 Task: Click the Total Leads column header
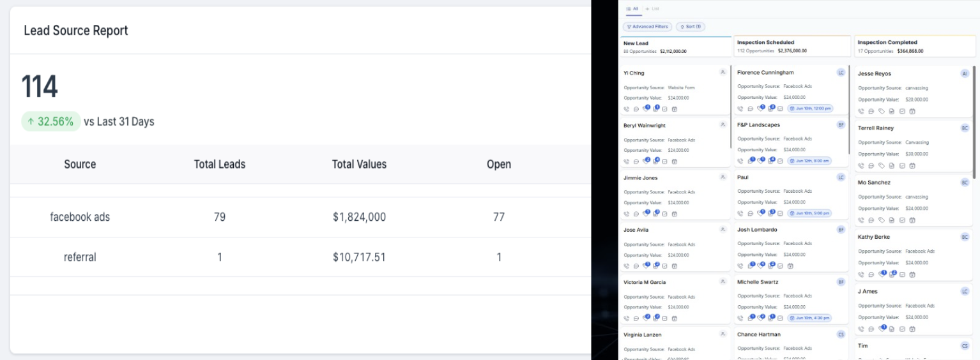[220, 164]
